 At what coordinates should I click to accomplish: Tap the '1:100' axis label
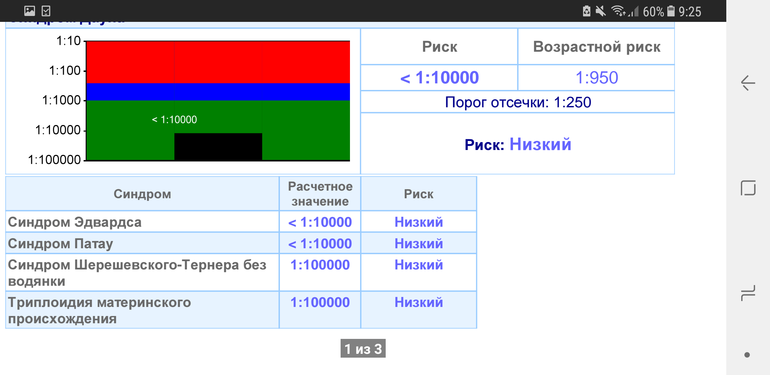tap(65, 71)
